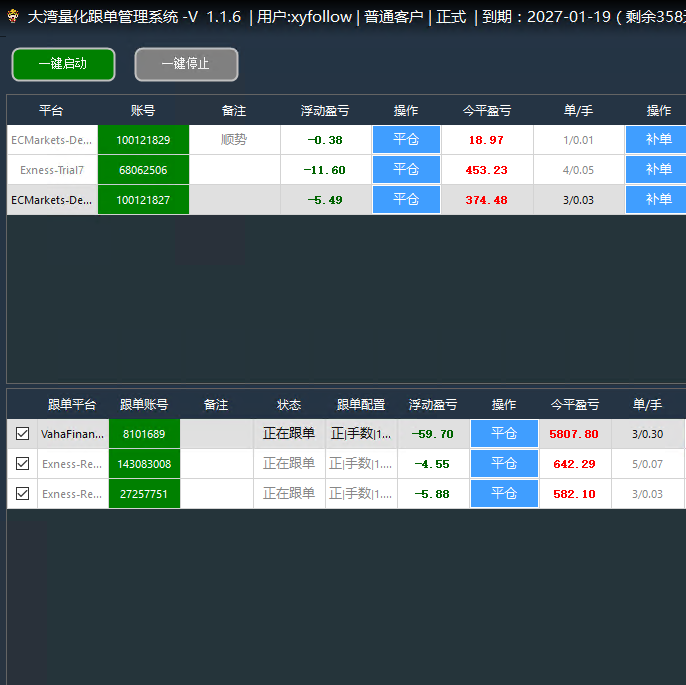Click 平仓 for follower account 27257751
Viewport: 686px width, 685px height.
pyautogui.click(x=504, y=493)
